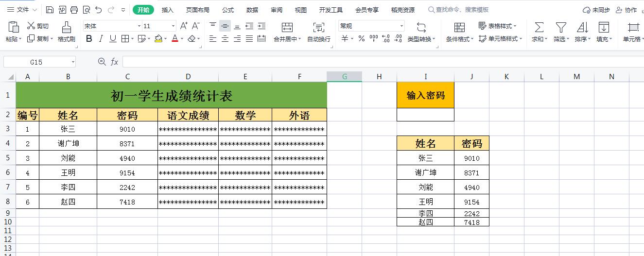The image size is (644, 256).
Task: Click the Filter (筛选) funnel icon
Action: point(561,27)
